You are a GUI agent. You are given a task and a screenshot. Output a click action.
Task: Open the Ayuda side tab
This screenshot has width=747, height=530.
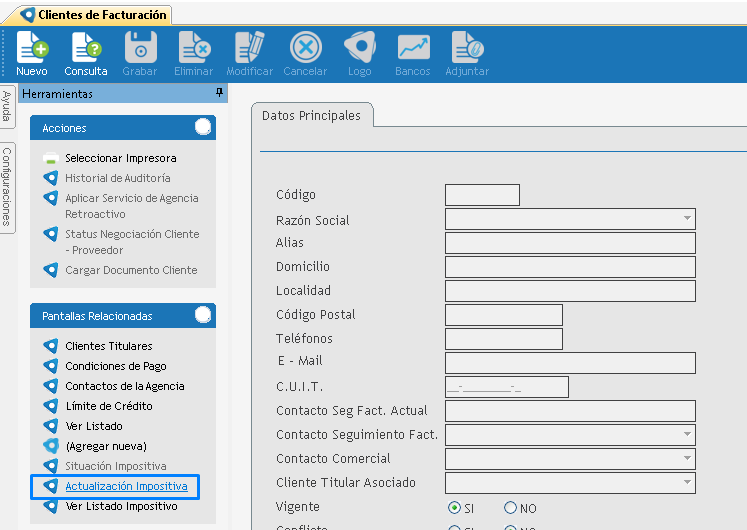pos(7,106)
